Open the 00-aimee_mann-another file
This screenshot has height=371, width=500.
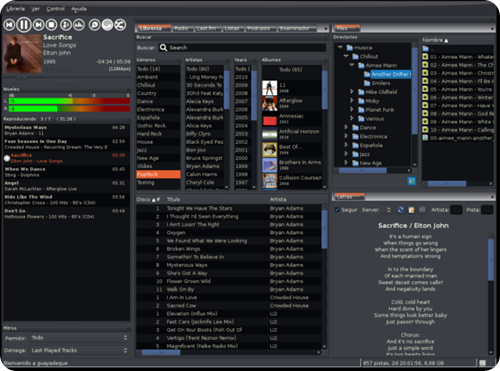[458, 138]
